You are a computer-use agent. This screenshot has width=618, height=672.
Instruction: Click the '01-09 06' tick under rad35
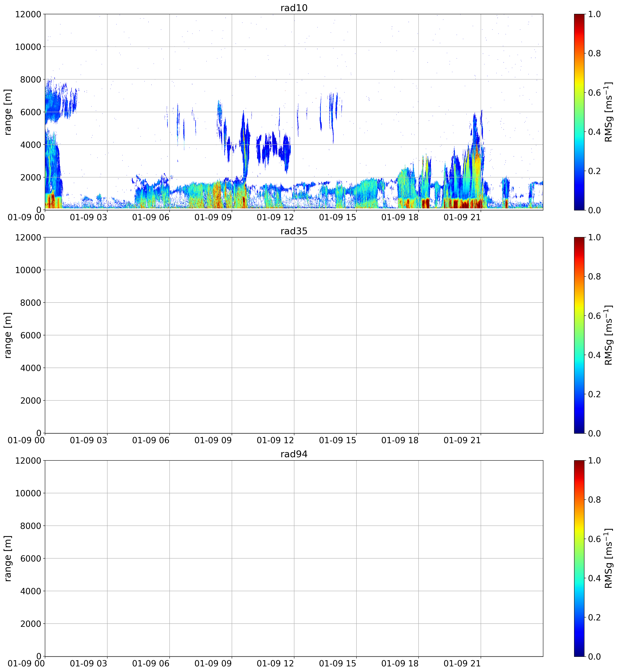[x=151, y=440]
